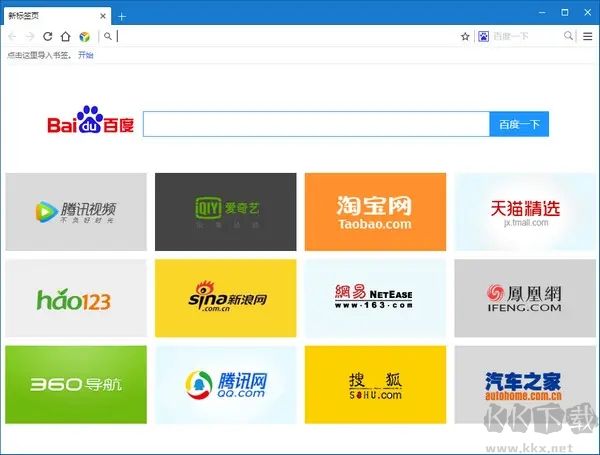Open the 腾讯视频 tile
Viewport: 600px width, 455px height.
(76, 212)
